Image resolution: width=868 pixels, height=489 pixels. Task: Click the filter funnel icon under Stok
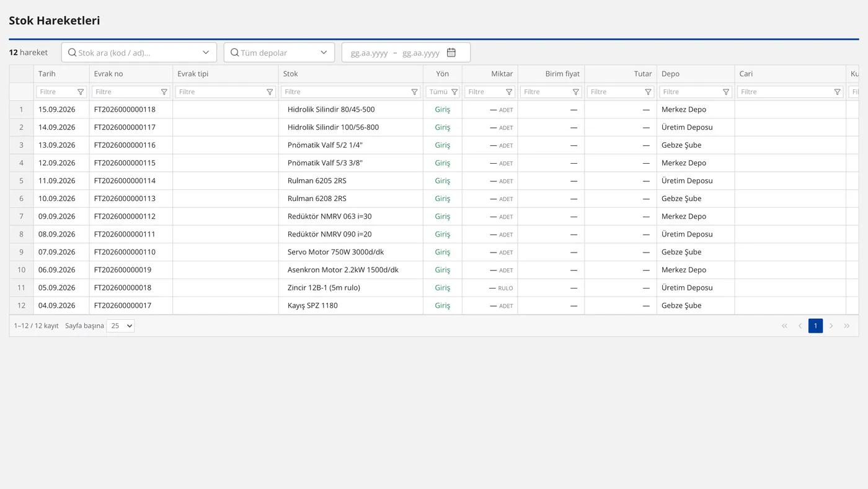pos(415,92)
